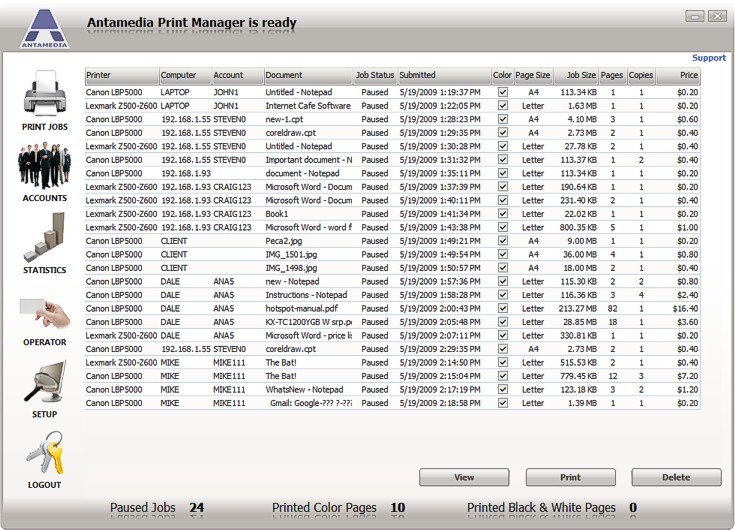The height and width of the screenshot is (530, 735).
Task: Click the $7.20 price cell
Action: tap(687, 376)
